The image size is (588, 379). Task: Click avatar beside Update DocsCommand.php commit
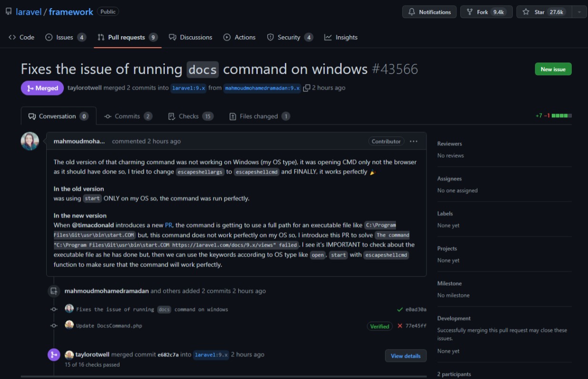pos(70,325)
